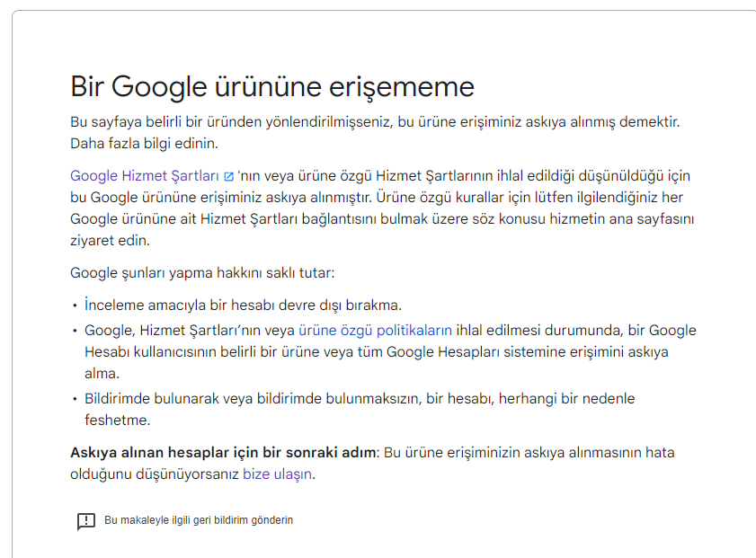756x558 pixels.
Task: Click the blue Hizmet Şartları text in first paragraph
Action: tap(144, 175)
